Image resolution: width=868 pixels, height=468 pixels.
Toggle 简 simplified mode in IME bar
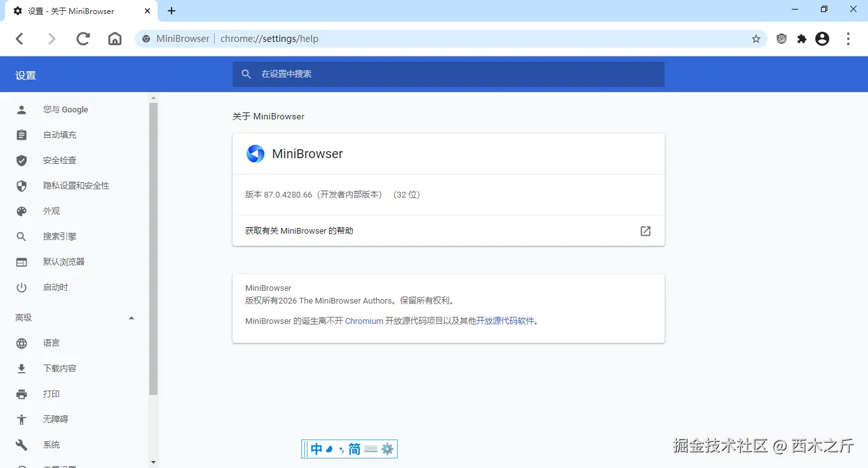[x=355, y=450]
